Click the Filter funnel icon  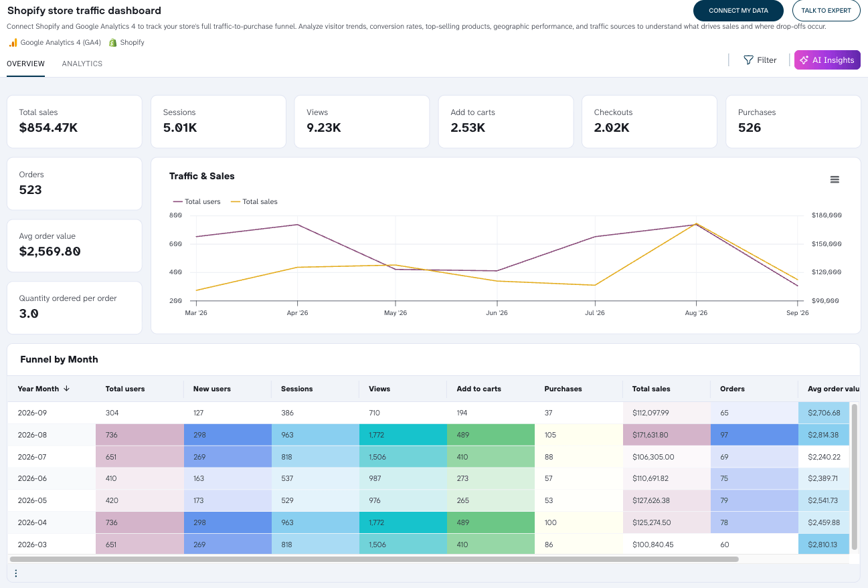(x=749, y=60)
